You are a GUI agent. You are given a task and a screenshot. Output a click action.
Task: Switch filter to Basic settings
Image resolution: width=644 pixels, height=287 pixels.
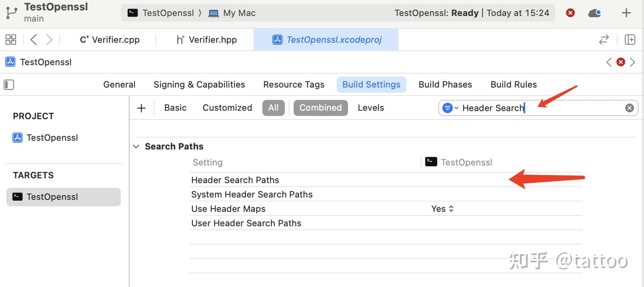tap(175, 108)
